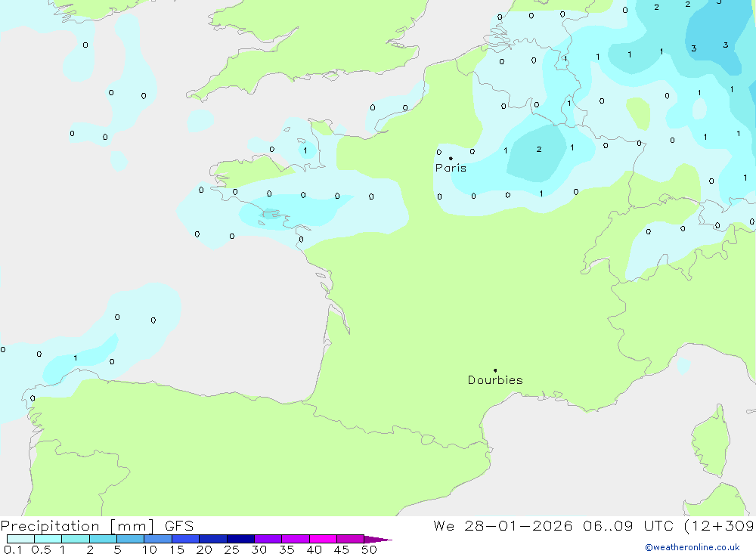Pick the legend swatch between 35 and 40
The width and height of the screenshot is (756, 554).
coord(295,539)
